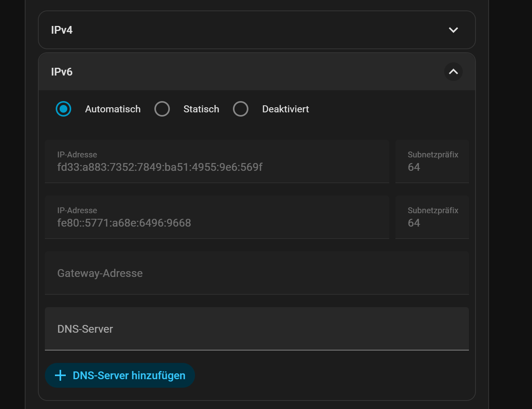Click the Statisch label text
532x409 pixels.
click(x=201, y=109)
